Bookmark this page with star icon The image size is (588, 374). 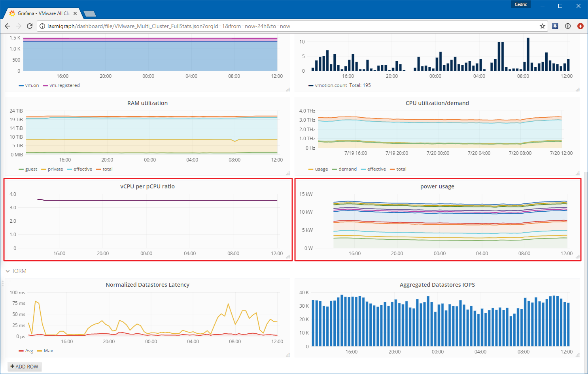(543, 26)
